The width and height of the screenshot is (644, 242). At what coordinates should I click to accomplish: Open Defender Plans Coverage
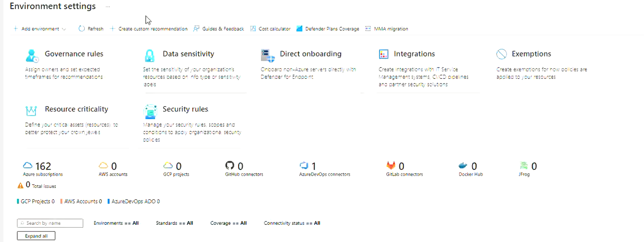328,29
